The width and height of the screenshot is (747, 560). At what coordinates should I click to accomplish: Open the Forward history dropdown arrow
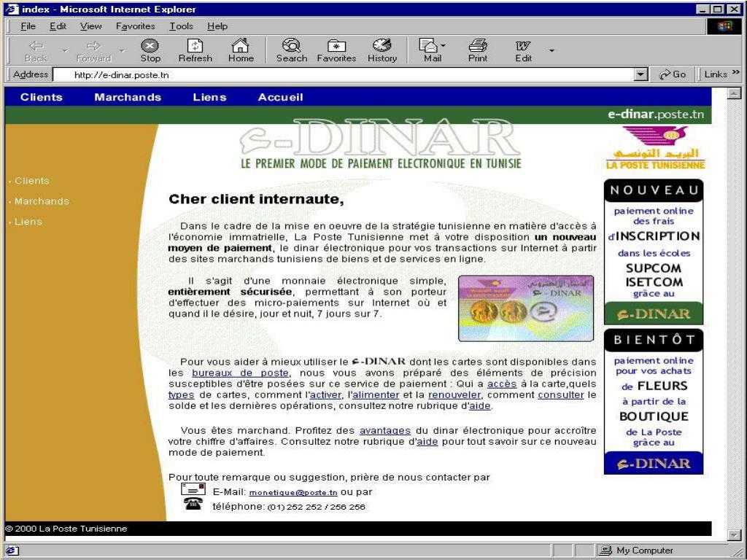click(x=122, y=50)
